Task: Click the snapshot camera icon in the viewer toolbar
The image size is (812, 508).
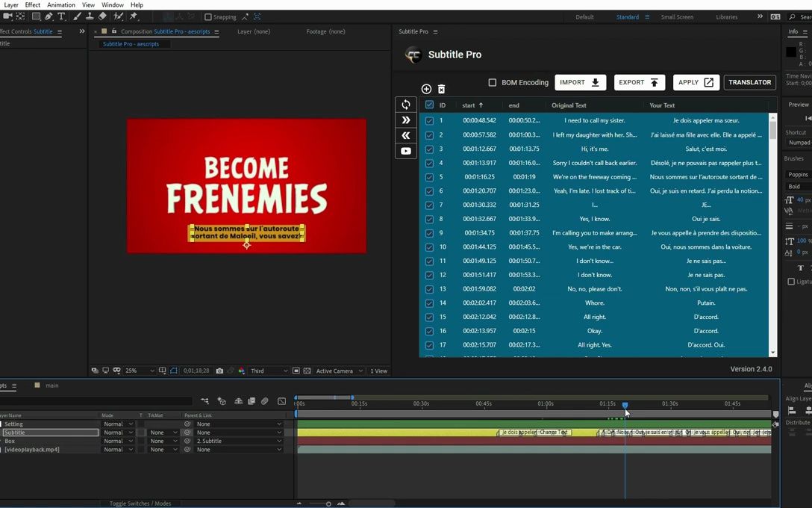Action: click(x=218, y=370)
